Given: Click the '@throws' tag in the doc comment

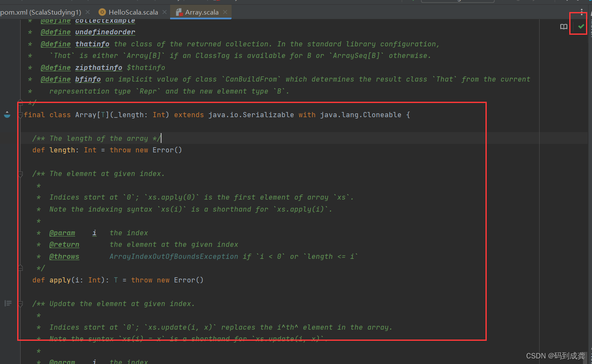Looking at the screenshot, I should tap(64, 256).
